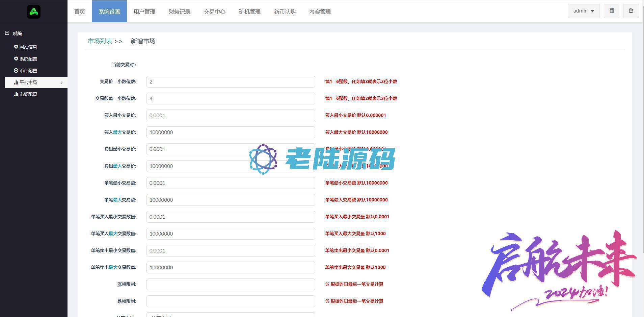Viewport: 644px width, 317px height.
Task: Collapse the 系统 sidebar group
Action: click(x=7, y=33)
